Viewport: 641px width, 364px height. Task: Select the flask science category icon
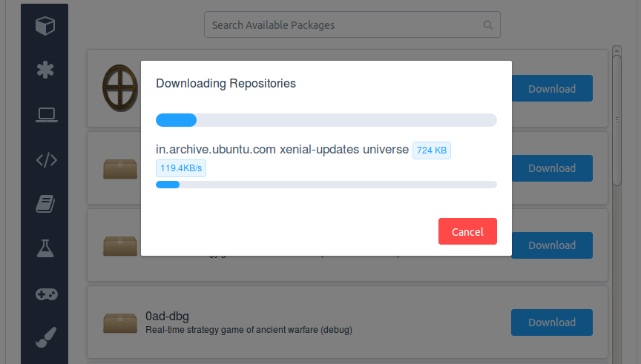point(45,248)
